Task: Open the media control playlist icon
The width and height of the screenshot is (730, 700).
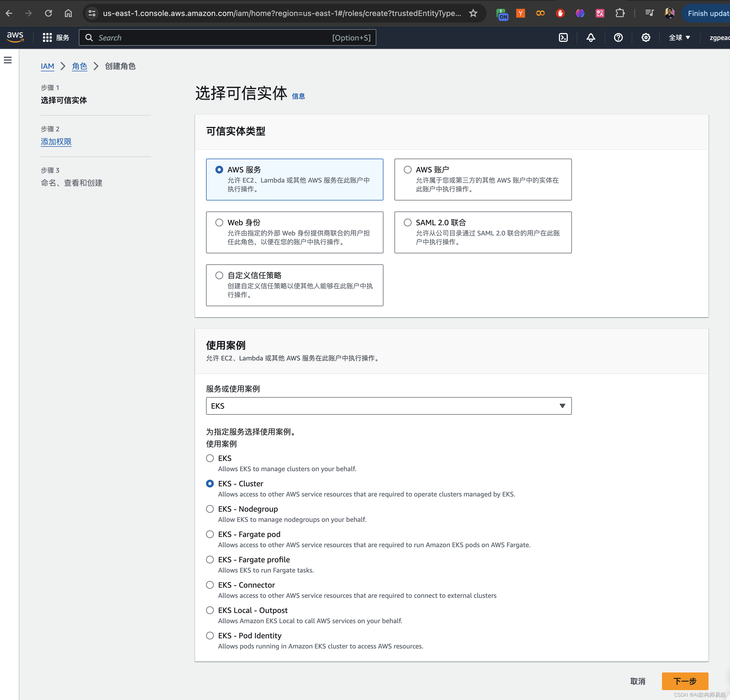Action: click(650, 13)
